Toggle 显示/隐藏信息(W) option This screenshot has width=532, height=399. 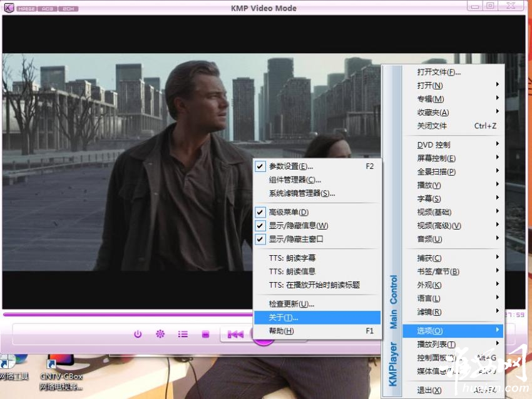point(298,225)
